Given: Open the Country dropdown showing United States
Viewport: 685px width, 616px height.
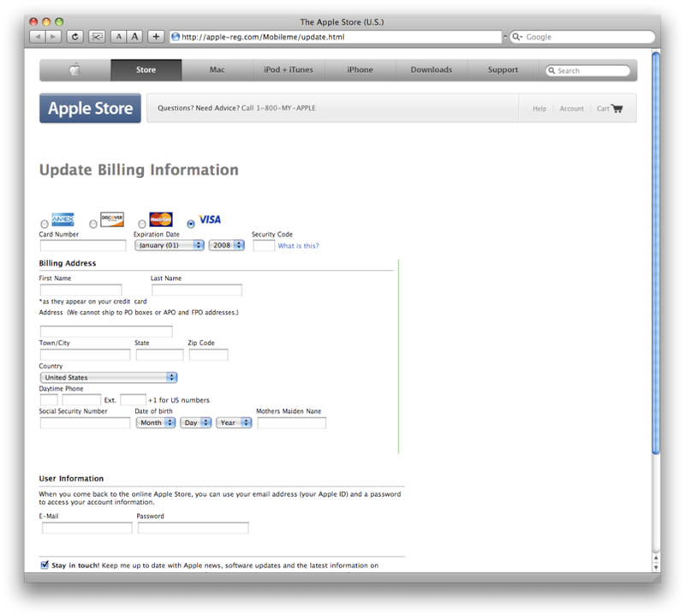Looking at the screenshot, I should pos(109,377).
